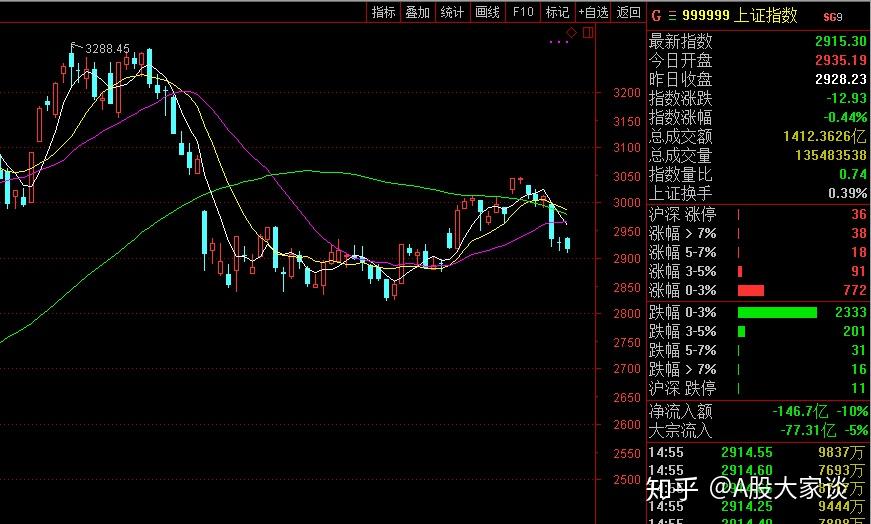Select the 画线 drawing tool button

tap(487, 12)
